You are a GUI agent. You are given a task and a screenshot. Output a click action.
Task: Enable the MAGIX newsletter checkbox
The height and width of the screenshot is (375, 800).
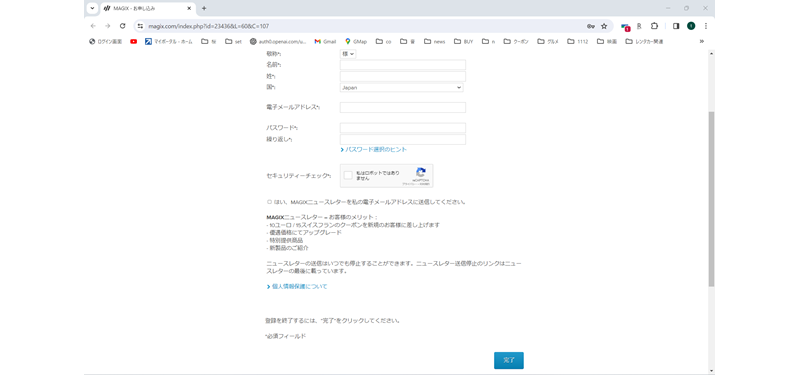269,202
